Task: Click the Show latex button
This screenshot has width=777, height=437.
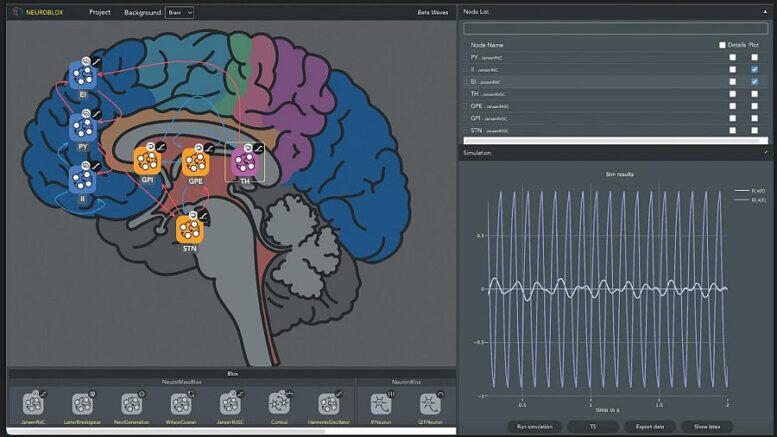Action: 707,426
